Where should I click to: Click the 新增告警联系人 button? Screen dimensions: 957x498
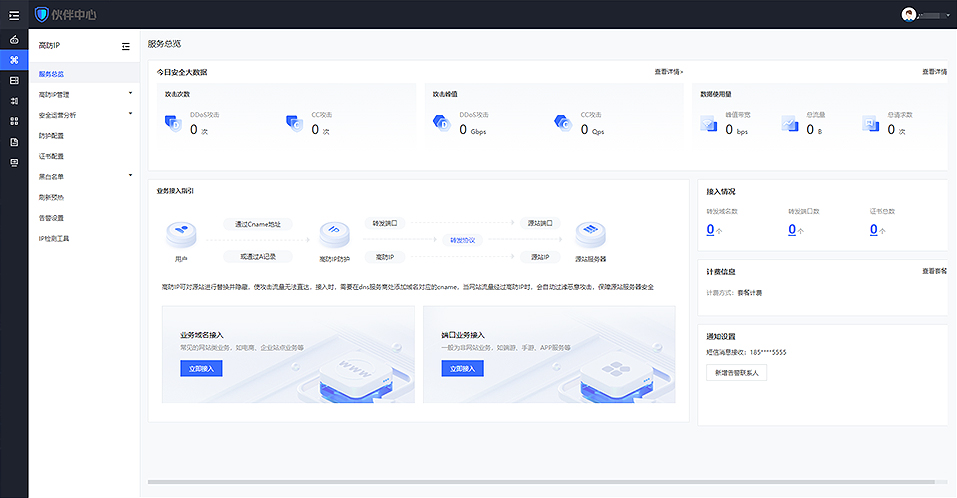[738, 373]
